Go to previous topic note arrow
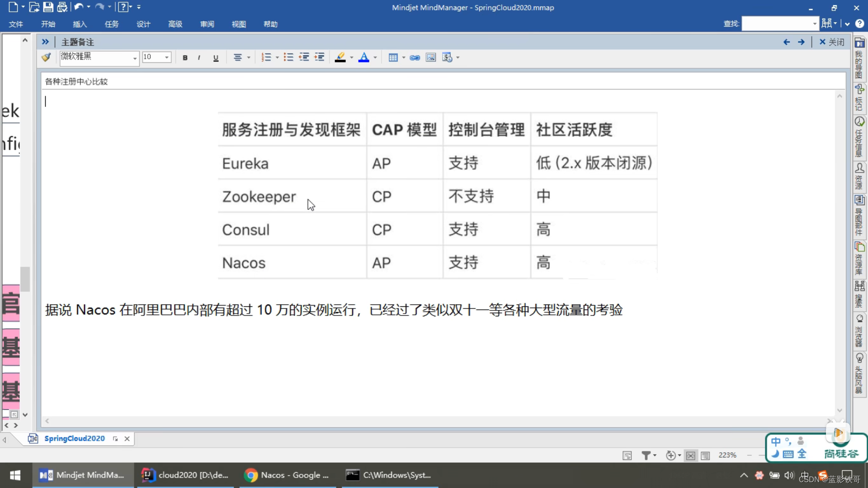Screen dimensions: 868x488 click(x=787, y=42)
